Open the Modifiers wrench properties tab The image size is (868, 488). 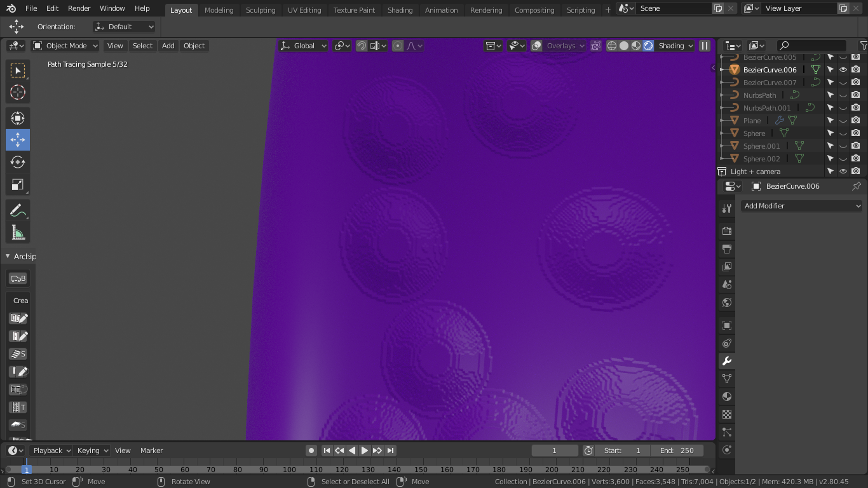pyautogui.click(x=727, y=361)
